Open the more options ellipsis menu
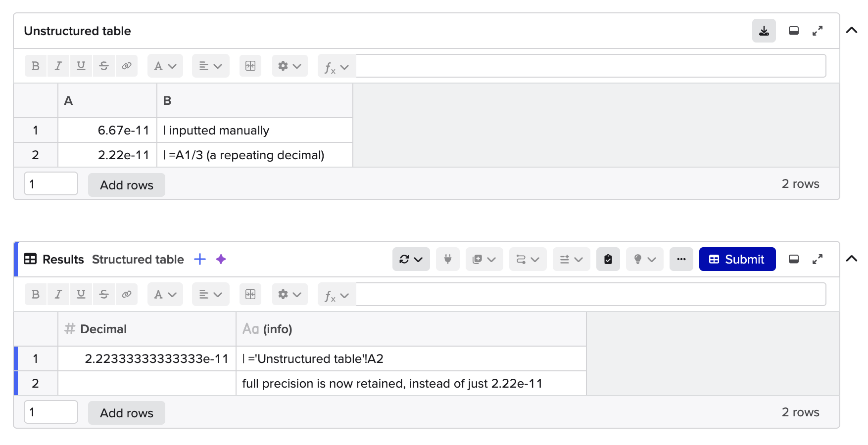The height and width of the screenshot is (445, 868). [x=681, y=259]
